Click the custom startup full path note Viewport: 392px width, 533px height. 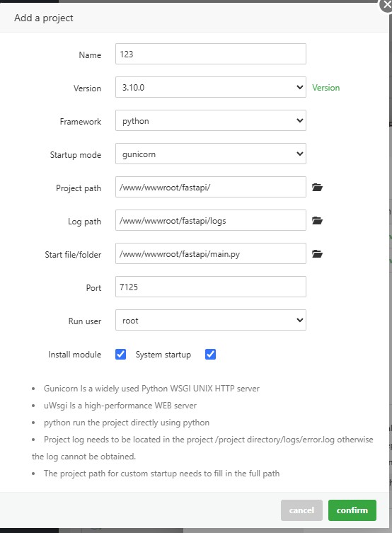tap(162, 474)
